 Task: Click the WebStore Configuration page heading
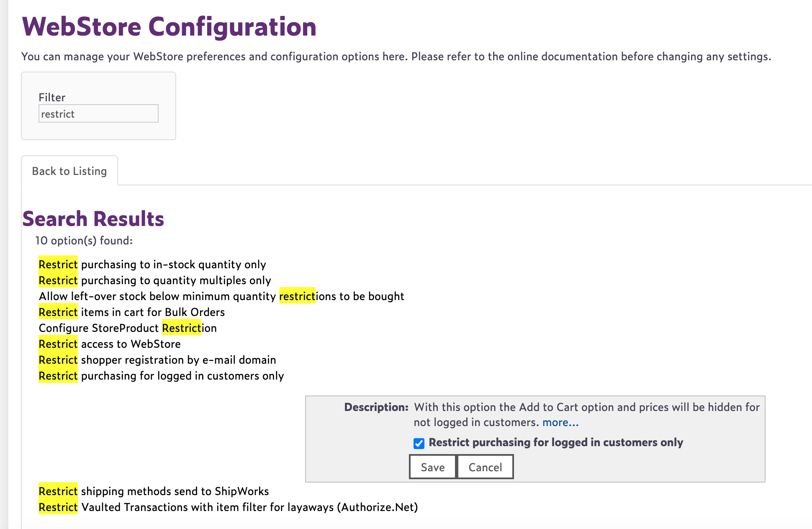click(169, 27)
